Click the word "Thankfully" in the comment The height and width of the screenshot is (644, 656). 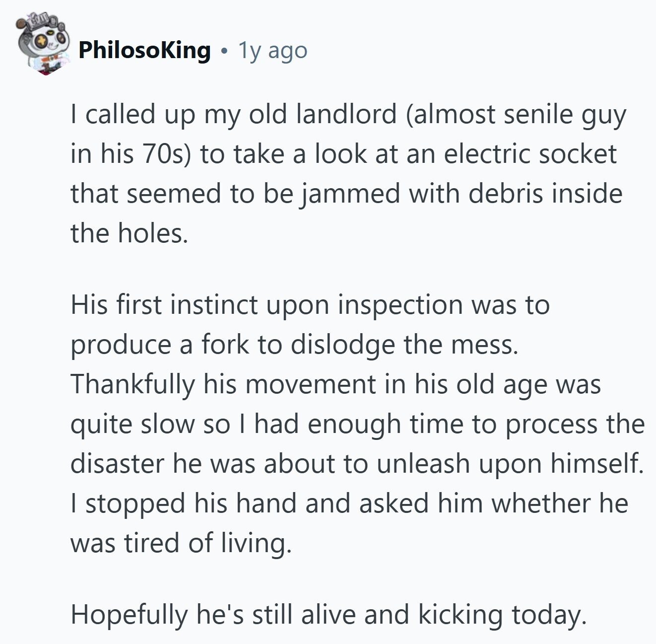(131, 384)
